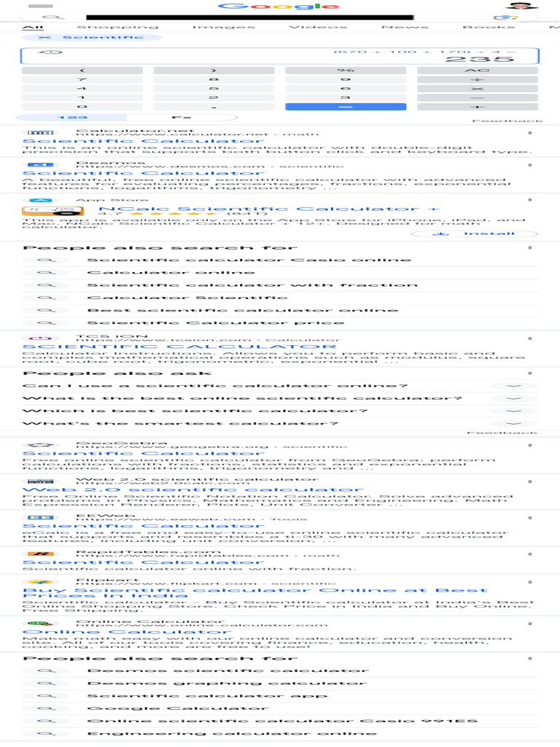Switch calculator to Fx function mode
Image resolution: width=560 pixels, height=747 pixels.
coord(182,117)
